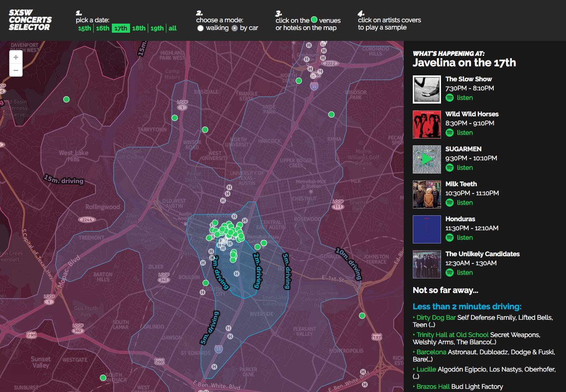The image size is (566, 392).
Task: Switch to the 16th date
Action: 102,28
